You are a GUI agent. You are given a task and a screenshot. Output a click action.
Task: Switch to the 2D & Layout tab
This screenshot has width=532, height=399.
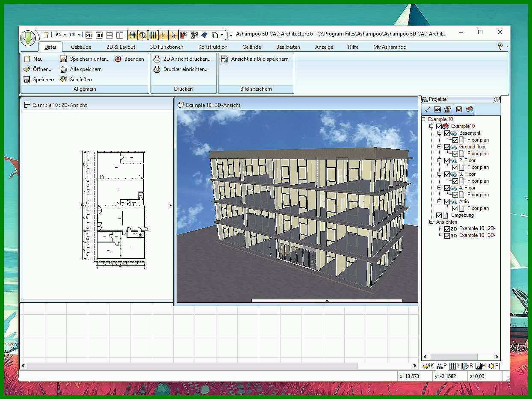click(121, 47)
